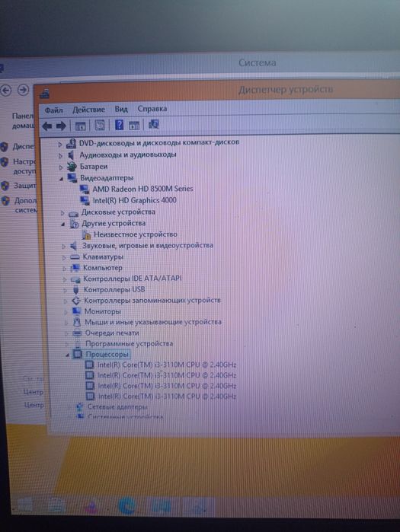Click the AMD Radeon display adapter icon
The image size is (400, 532).
point(85,189)
